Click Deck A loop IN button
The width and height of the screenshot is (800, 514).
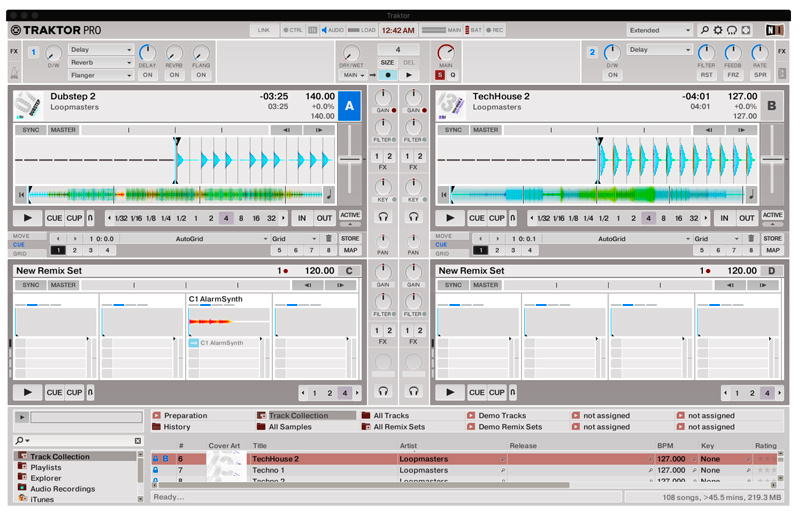[302, 218]
